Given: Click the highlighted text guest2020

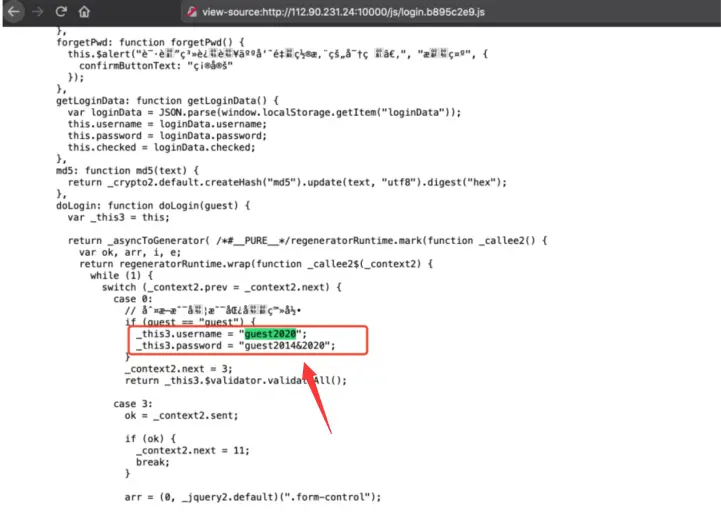Looking at the screenshot, I should (270, 334).
